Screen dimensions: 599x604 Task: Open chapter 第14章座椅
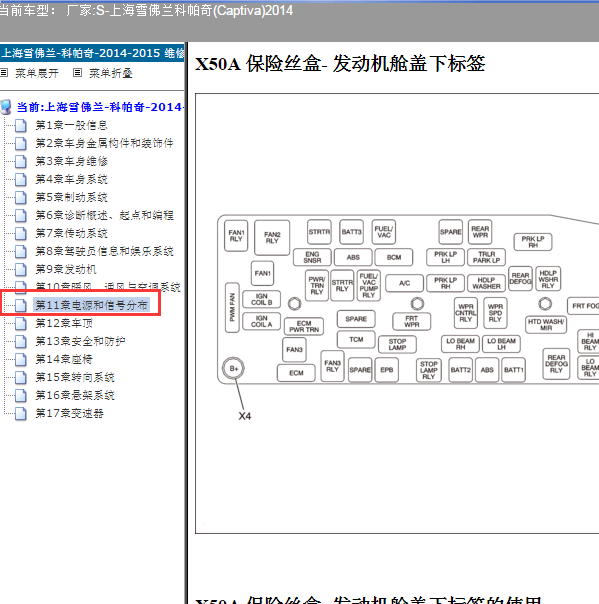click(64, 359)
